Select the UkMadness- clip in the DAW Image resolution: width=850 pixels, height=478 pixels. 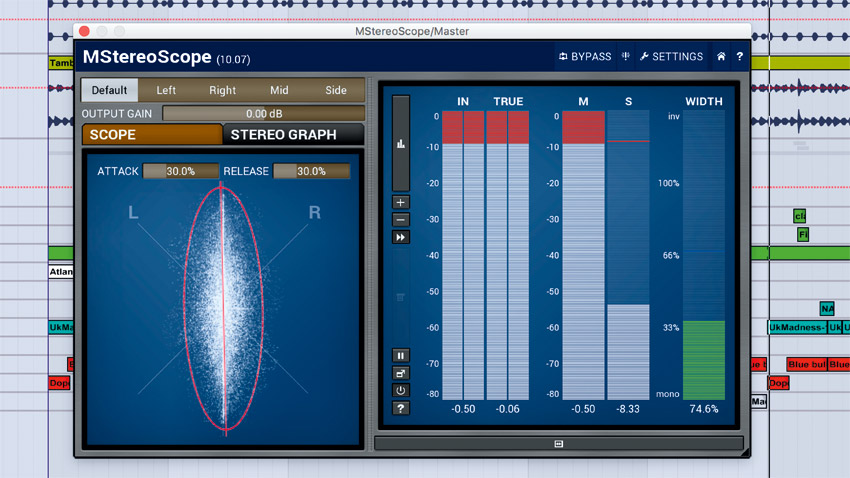click(797, 327)
